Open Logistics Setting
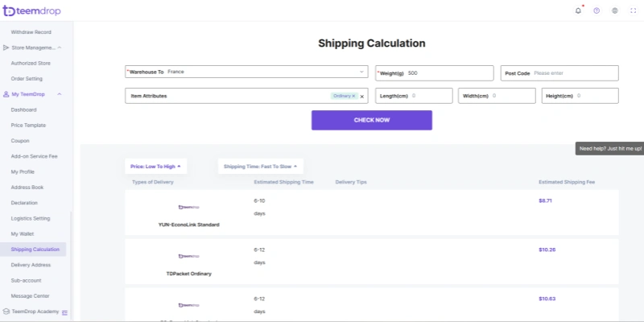Screen dimensions: 644x322 coord(31,218)
